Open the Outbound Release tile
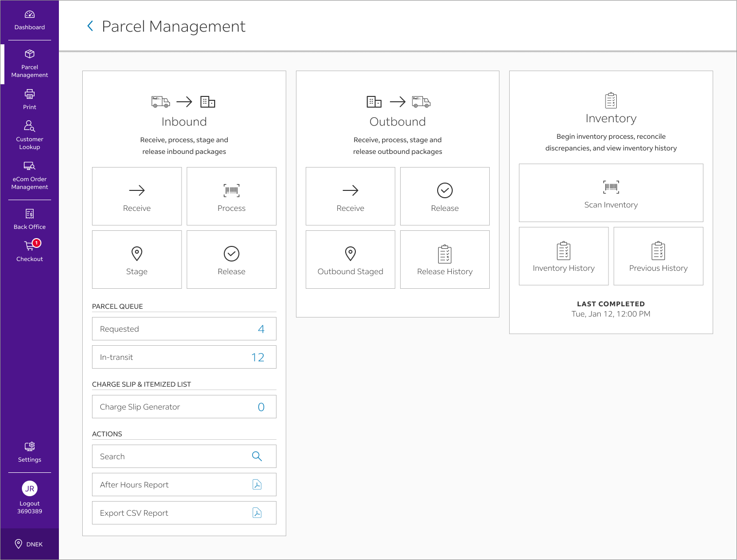Image resolution: width=737 pixels, height=560 pixels. [445, 196]
